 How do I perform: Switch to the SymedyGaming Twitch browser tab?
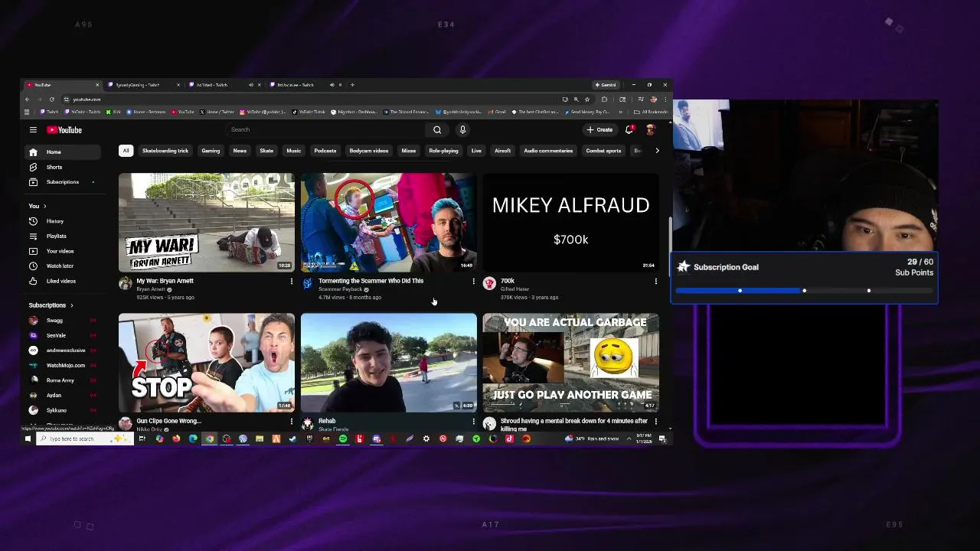[142, 85]
